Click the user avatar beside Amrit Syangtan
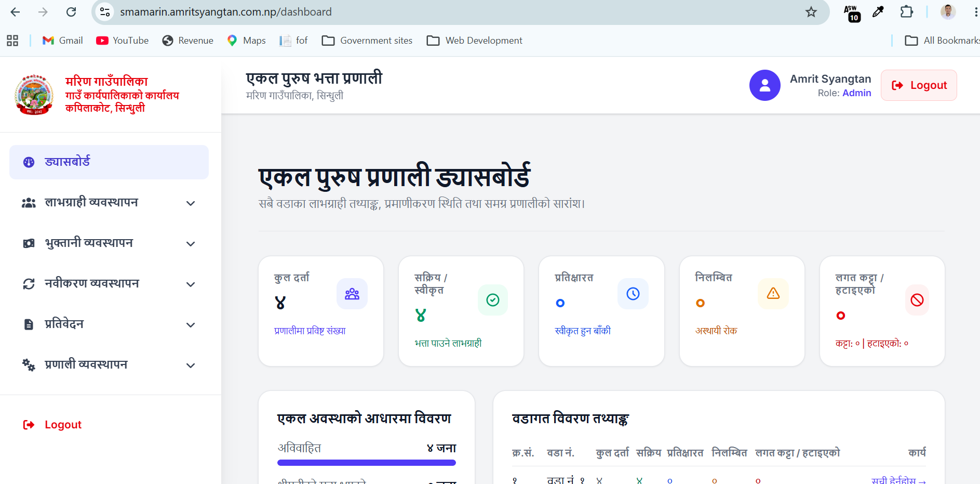 pyautogui.click(x=764, y=85)
